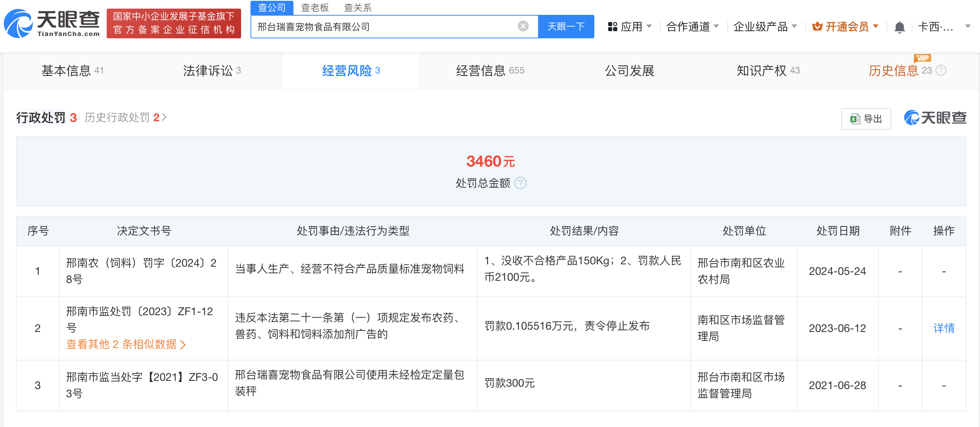This screenshot has height=427, width=980.
Task: Click the 3460元 total penalty amount
Action: [x=491, y=161]
